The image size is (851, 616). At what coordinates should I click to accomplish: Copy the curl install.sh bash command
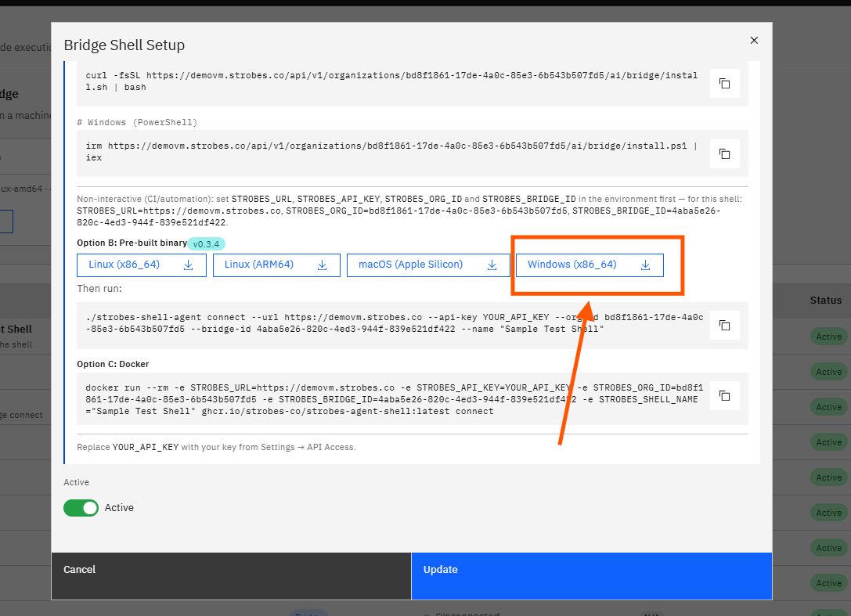pyautogui.click(x=724, y=84)
